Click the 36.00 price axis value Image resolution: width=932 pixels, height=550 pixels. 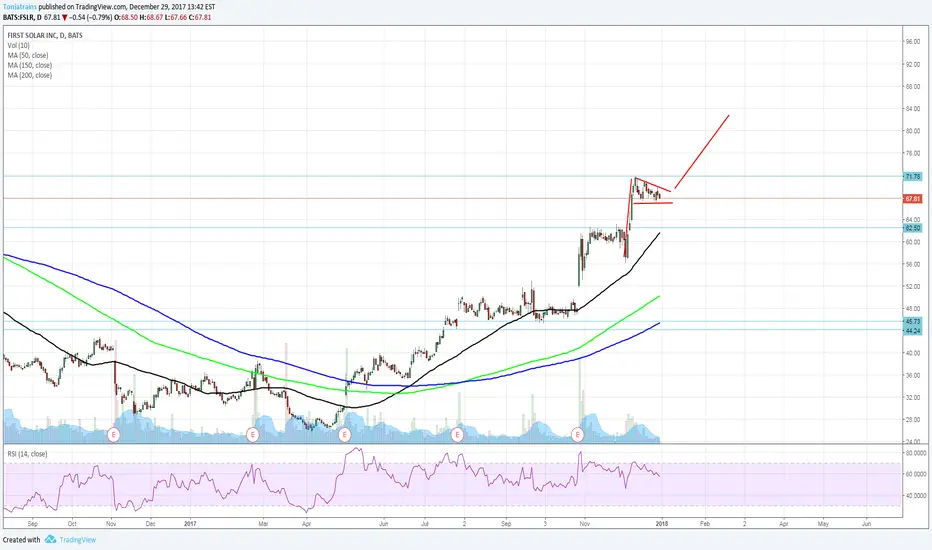click(912, 375)
